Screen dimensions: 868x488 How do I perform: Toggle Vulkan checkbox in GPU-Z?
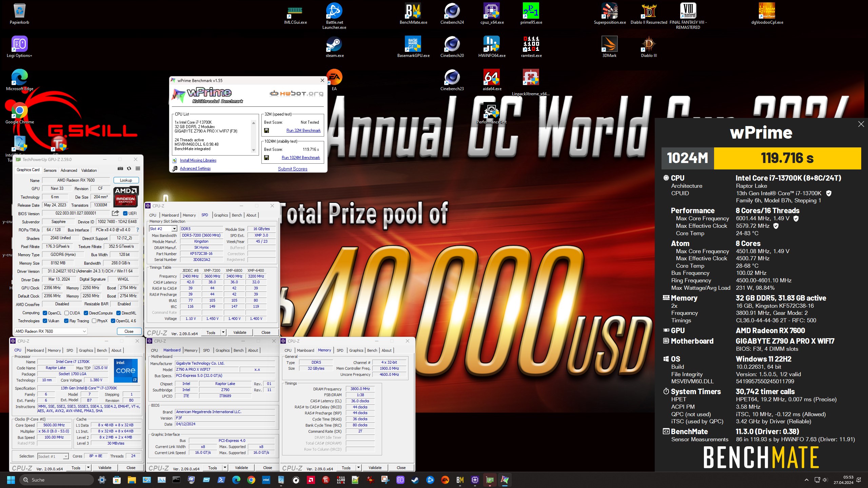pos(45,321)
